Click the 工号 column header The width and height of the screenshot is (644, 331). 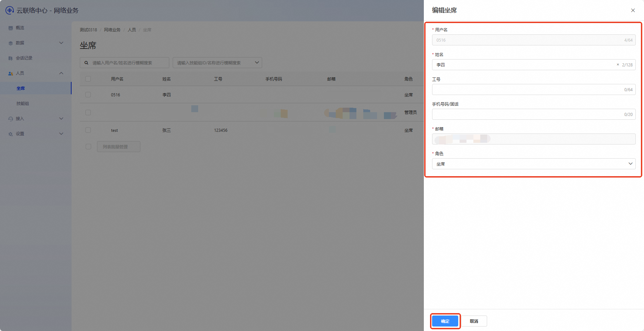[218, 79]
